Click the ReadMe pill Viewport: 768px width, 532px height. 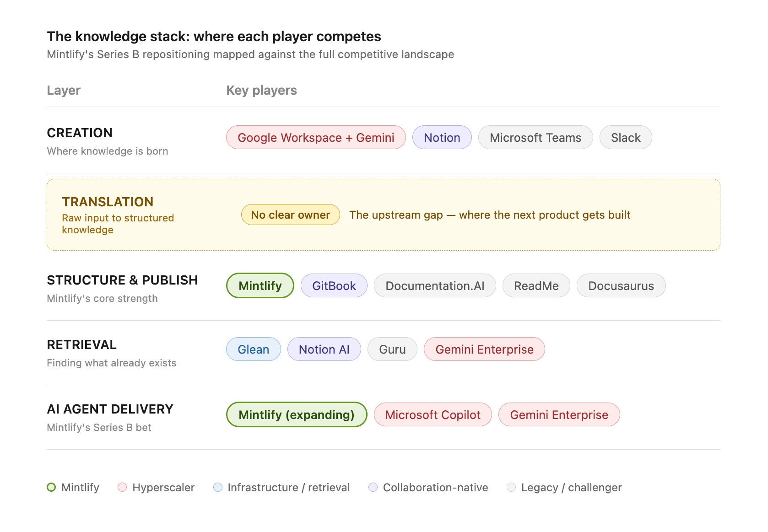(x=536, y=285)
